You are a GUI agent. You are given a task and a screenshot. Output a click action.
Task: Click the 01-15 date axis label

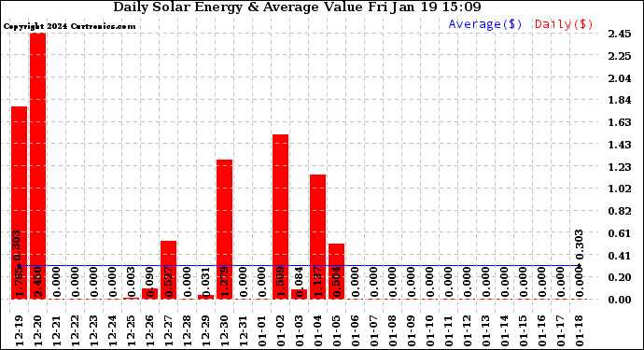[523, 331]
